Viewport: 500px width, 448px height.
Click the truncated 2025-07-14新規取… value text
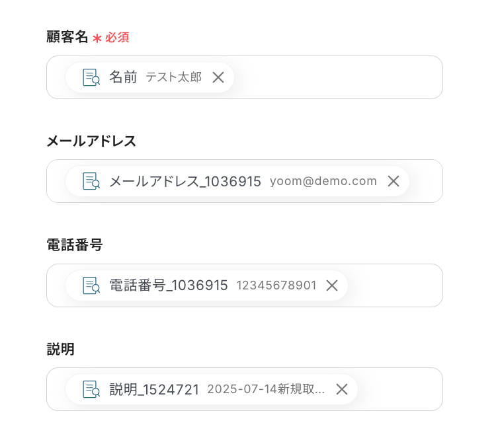[x=266, y=389]
